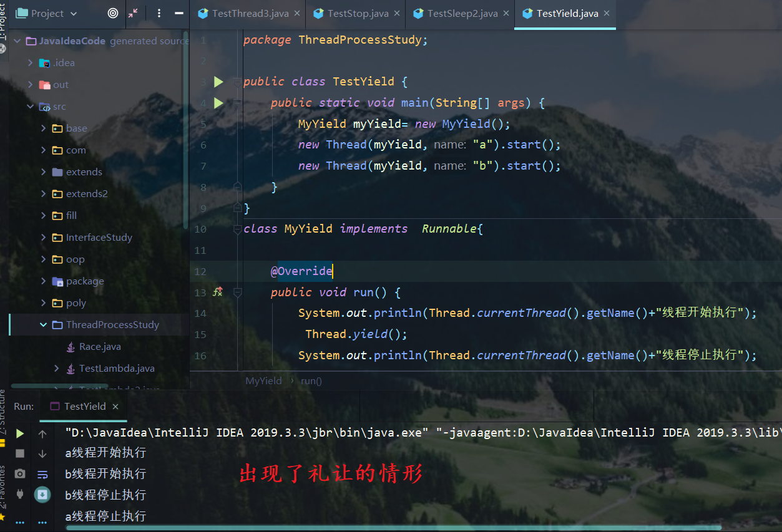The width and height of the screenshot is (782, 532).
Task: Fold the run() method at line 13
Action: point(237,292)
